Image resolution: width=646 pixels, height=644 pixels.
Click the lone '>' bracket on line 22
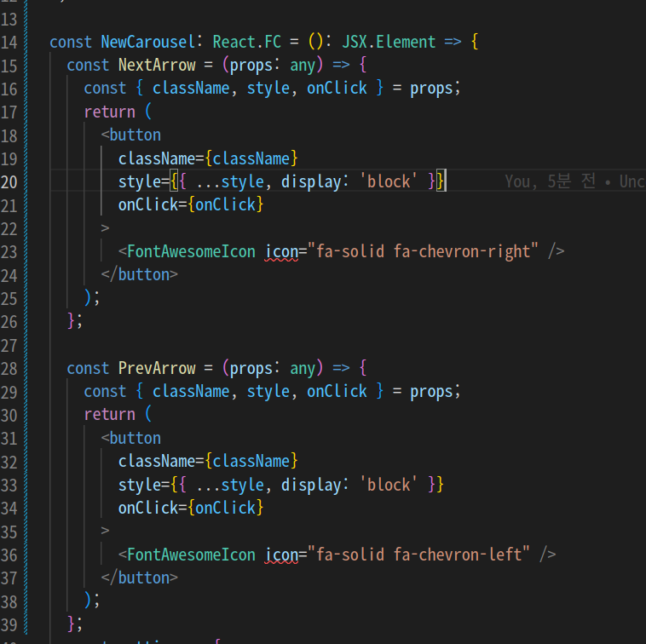click(105, 227)
